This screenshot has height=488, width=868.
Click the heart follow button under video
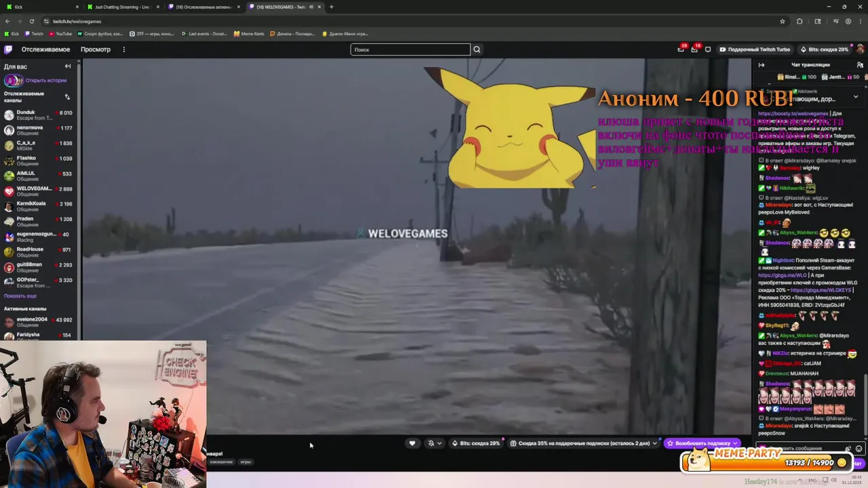coord(412,443)
